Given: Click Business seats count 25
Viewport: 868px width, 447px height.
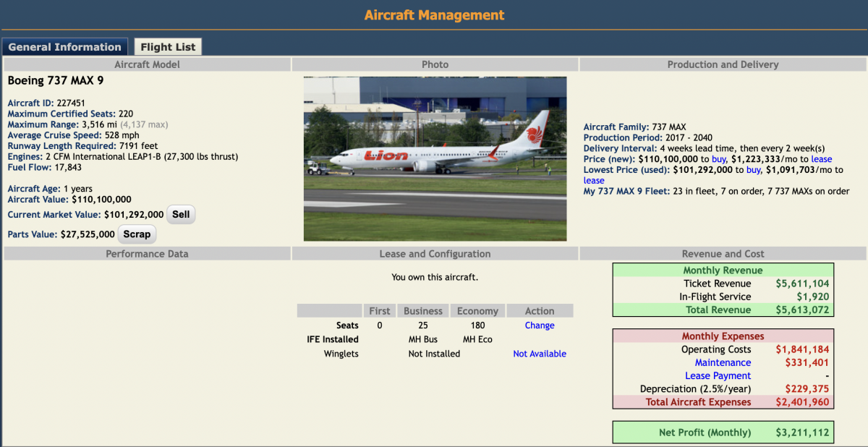Looking at the screenshot, I should click(423, 325).
